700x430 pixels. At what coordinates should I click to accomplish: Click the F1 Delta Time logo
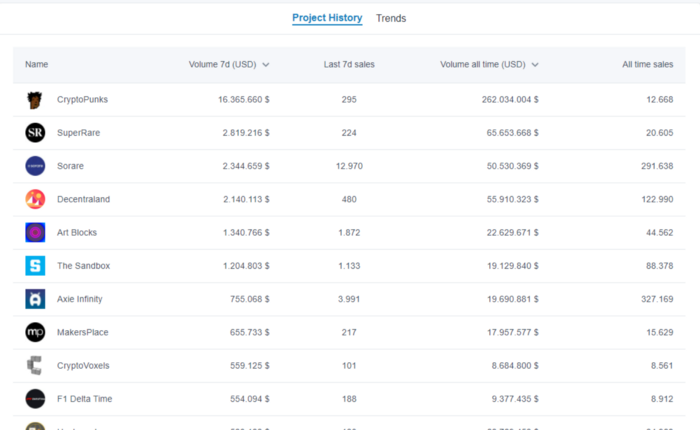tap(35, 399)
